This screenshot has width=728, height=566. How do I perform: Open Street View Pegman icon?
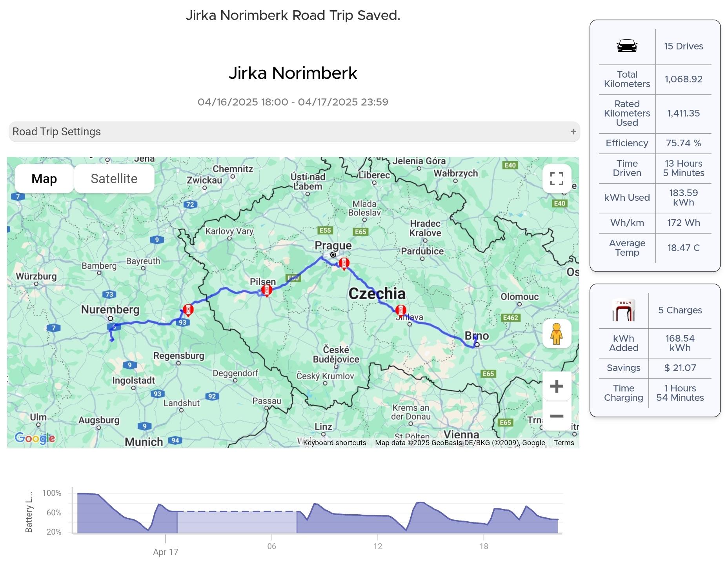click(556, 334)
